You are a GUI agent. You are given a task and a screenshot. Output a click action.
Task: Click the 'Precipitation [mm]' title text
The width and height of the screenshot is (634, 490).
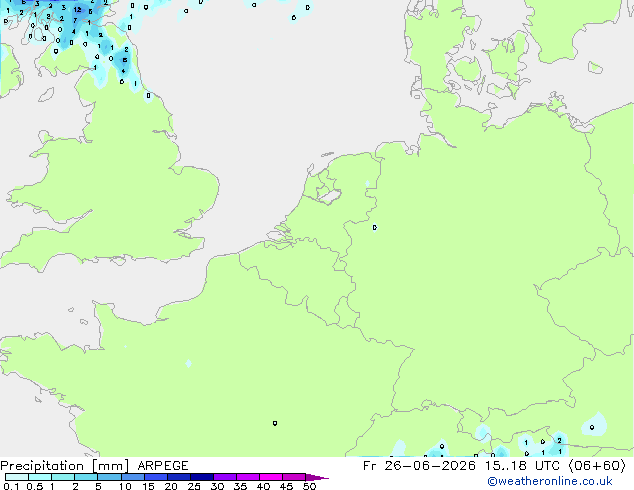(x=65, y=466)
